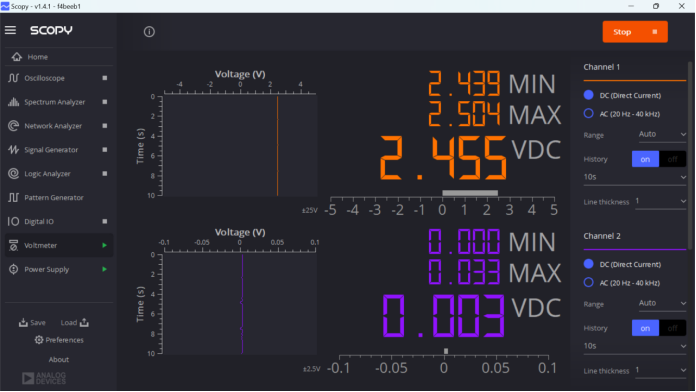Toggle Channel 1 History switch
This screenshot has height=392, width=696.
click(659, 159)
